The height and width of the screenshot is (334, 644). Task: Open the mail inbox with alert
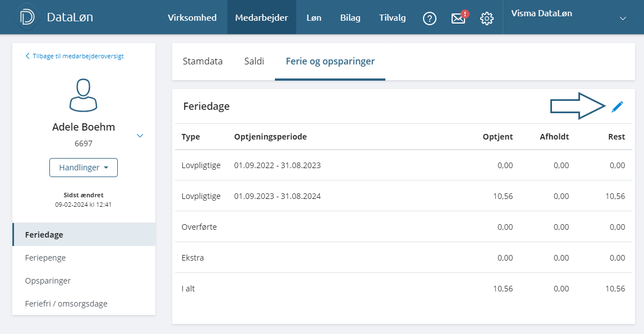pyautogui.click(x=459, y=17)
